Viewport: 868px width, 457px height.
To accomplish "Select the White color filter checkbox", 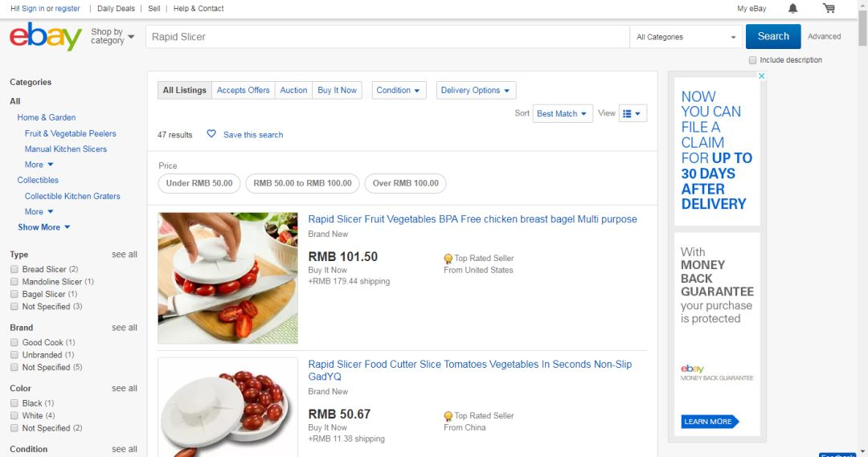I will (x=14, y=416).
